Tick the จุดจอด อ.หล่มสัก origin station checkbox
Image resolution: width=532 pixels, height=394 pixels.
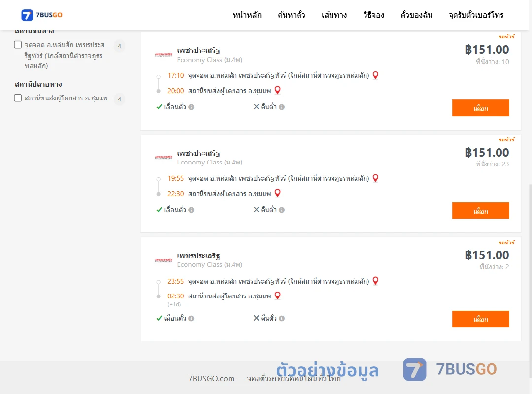pyautogui.click(x=18, y=45)
